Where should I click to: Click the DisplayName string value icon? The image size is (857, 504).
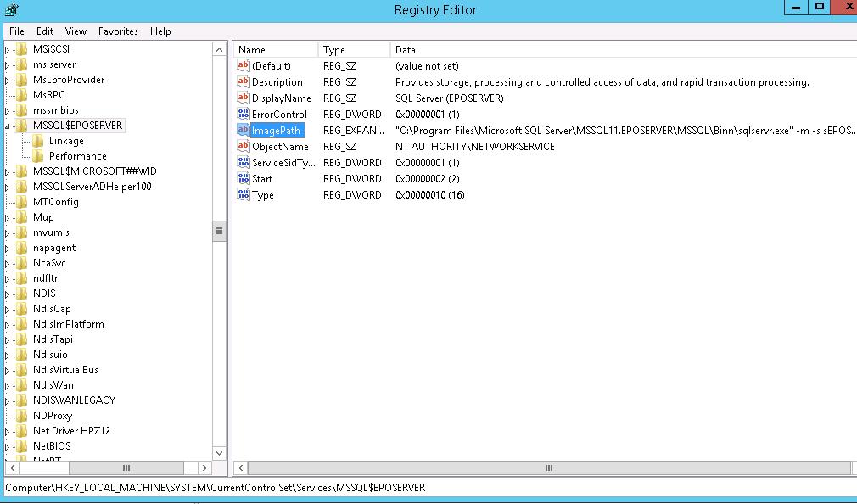[x=244, y=98]
